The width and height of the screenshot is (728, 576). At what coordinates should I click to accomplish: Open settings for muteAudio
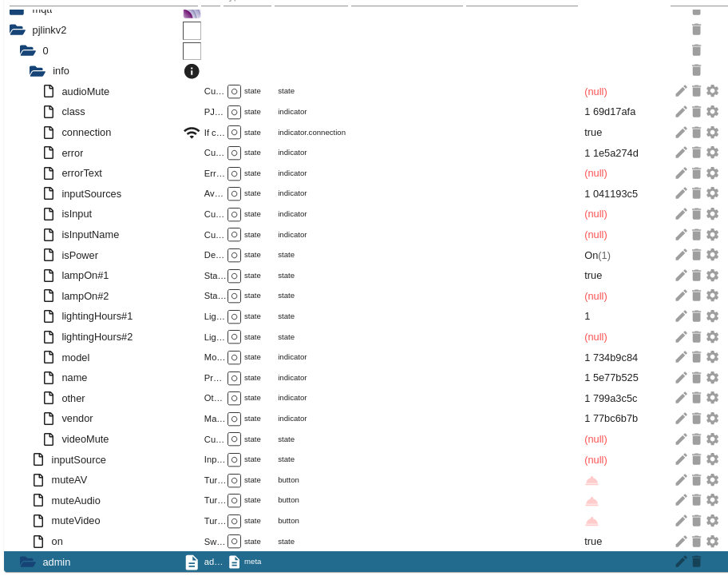(x=712, y=500)
